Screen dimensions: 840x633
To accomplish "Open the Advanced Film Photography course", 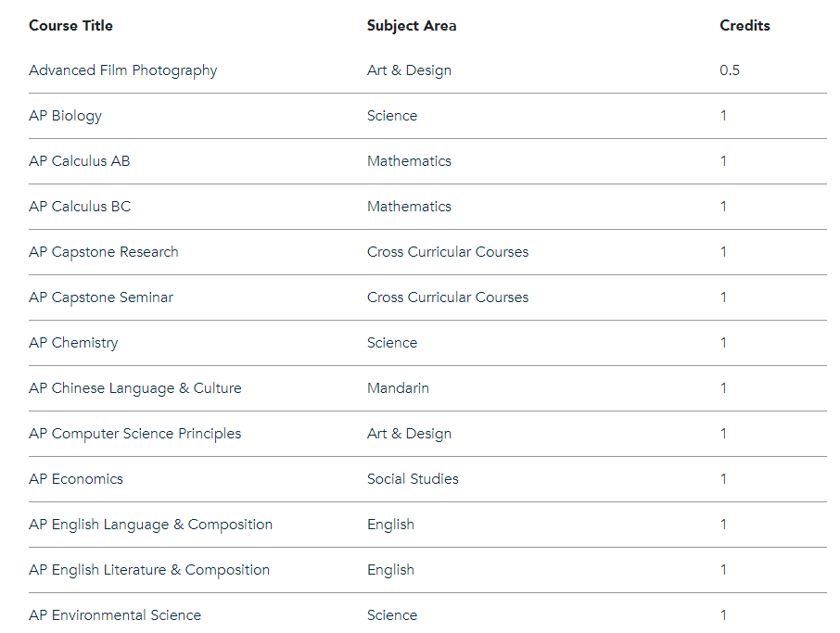I will (x=122, y=70).
